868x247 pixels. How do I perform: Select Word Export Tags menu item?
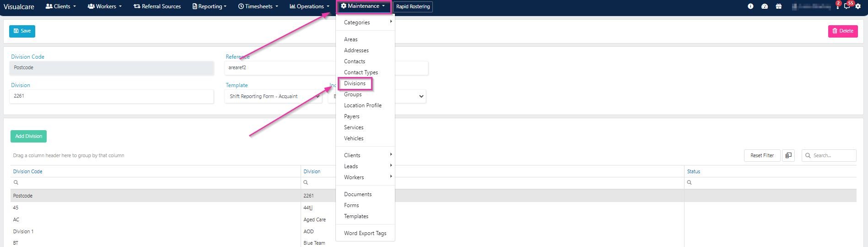click(x=365, y=233)
